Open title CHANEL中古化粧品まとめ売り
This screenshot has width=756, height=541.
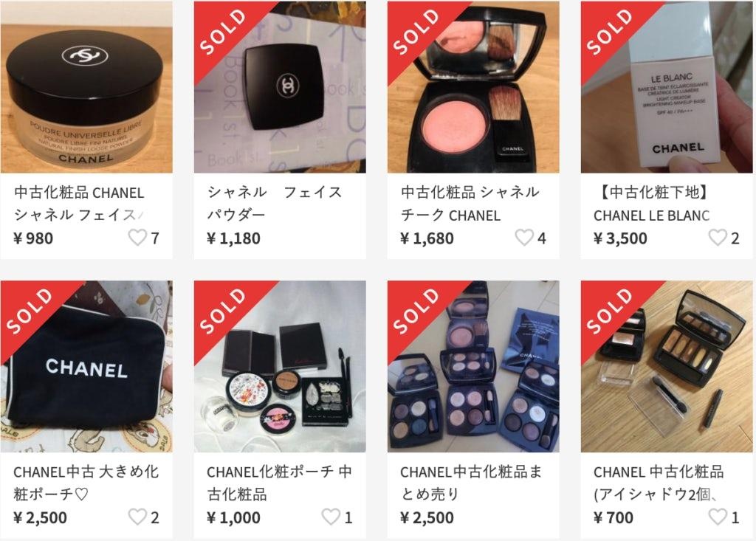pyautogui.click(x=471, y=483)
